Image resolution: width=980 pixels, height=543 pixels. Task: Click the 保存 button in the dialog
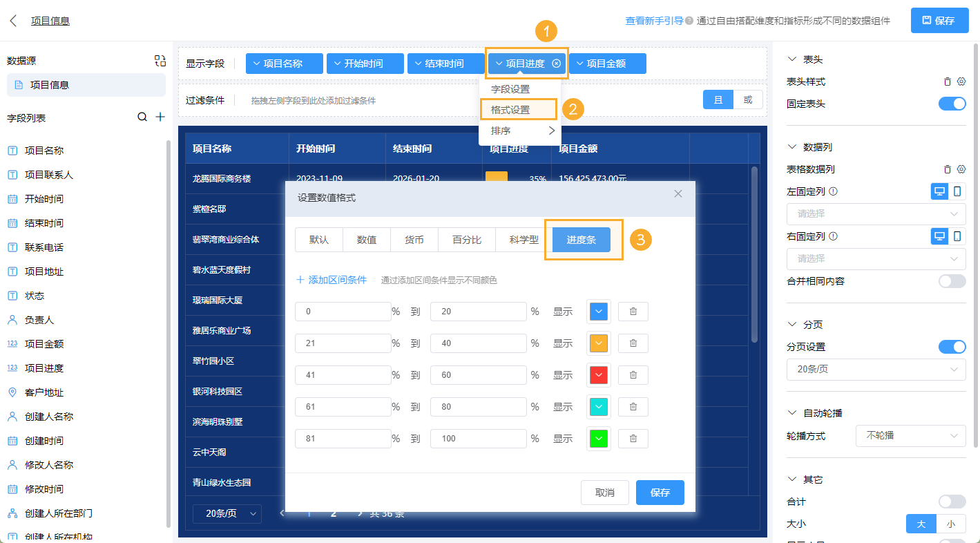[660, 493]
